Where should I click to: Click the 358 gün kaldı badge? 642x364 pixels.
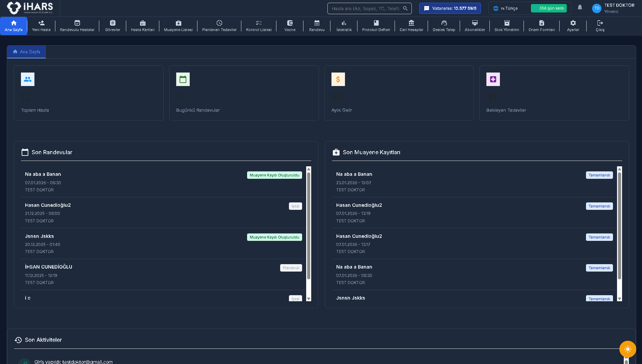[x=549, y=8]
